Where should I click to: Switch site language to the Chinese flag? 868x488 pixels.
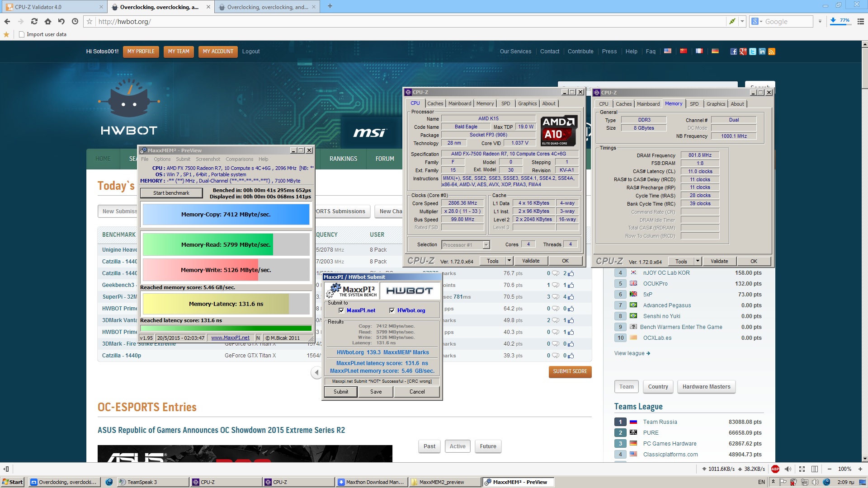[x=684, y=51]
